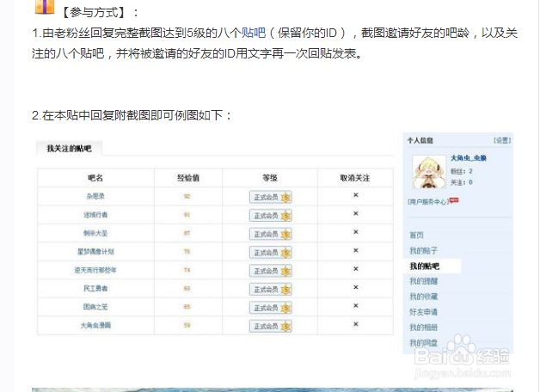Click the 粉丝: 2 count
Image resolution: width=540 pixels, height=392 pixels.
pyautogui.click(x=462, y=171)
